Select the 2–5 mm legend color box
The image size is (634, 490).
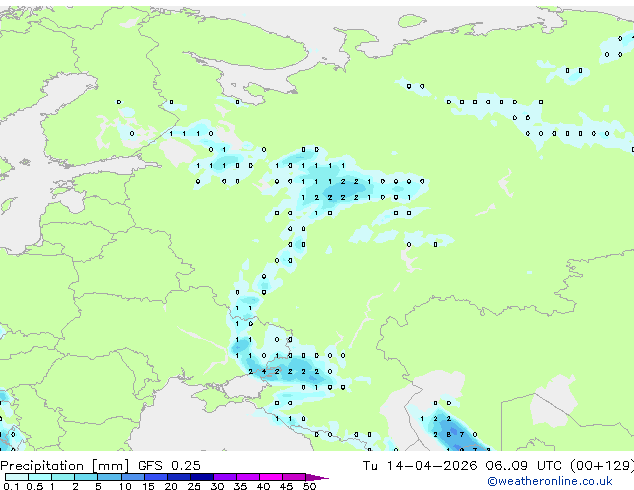[x=86, y=477]
